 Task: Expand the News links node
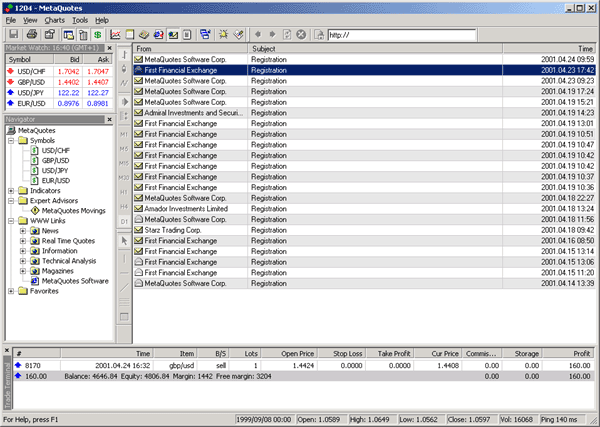coord(23,231)
